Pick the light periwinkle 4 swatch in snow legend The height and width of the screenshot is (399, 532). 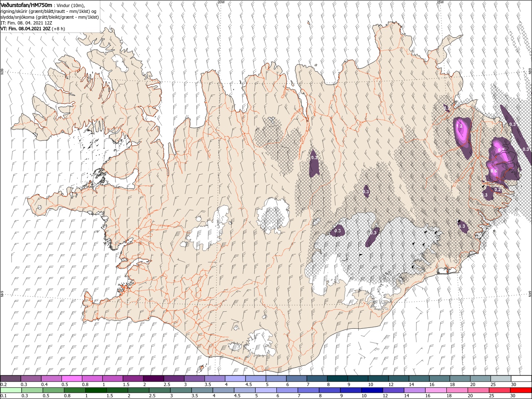pyautogui.click(x=235, y=379)
